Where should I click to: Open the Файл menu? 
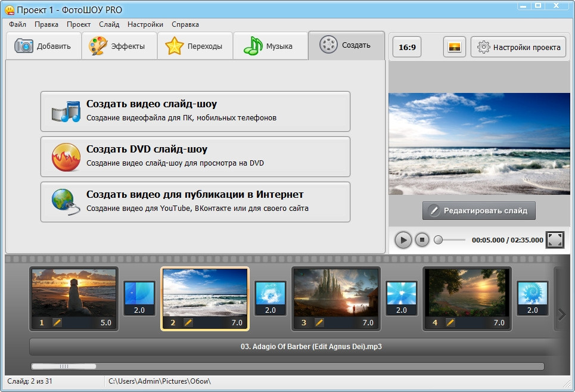[17, 24]
